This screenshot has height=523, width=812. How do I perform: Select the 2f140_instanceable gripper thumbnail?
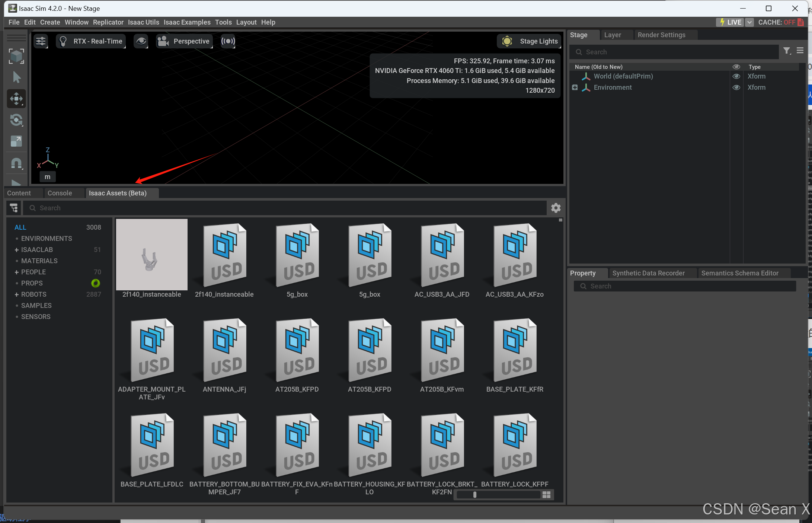(151, 255)
